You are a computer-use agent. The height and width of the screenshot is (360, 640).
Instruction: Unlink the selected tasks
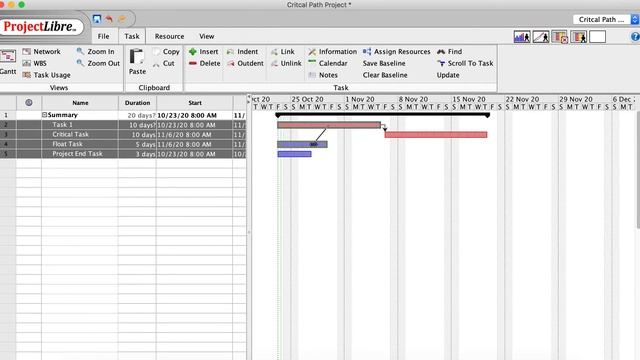[x=286, y=63]
